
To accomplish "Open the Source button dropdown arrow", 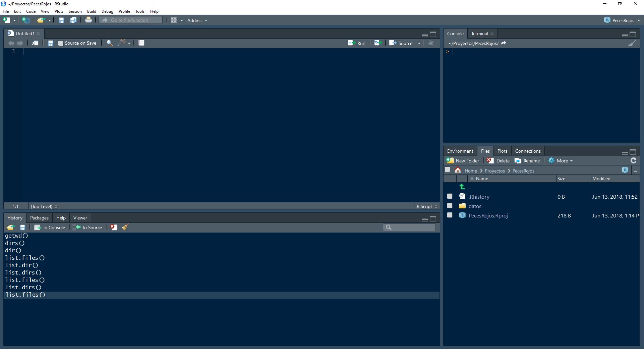I will (x=419, y=43).
